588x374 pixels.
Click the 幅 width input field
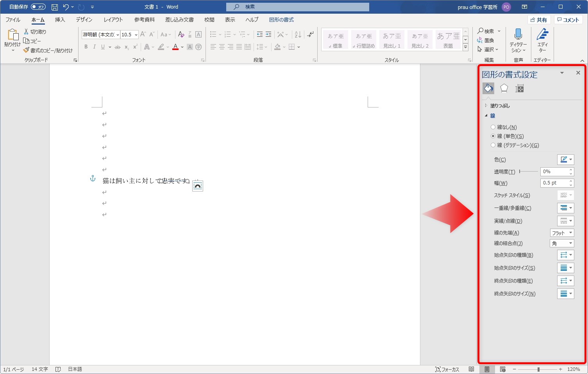tap(554, 183)
